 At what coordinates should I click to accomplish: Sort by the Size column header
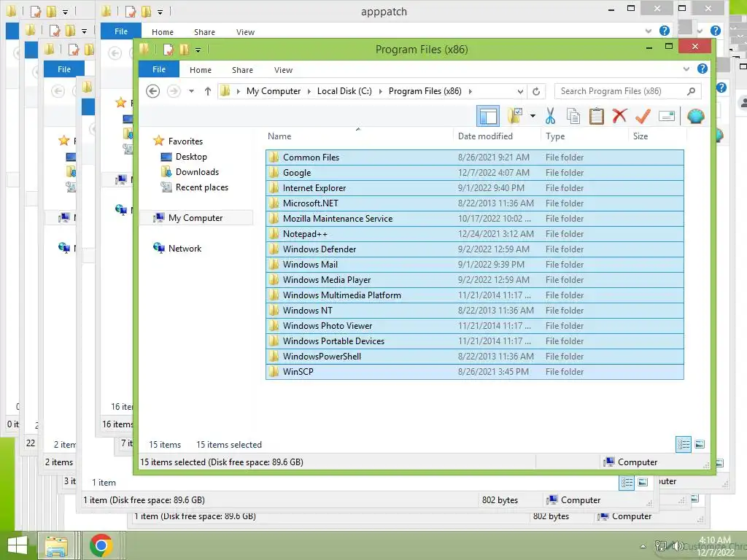(640, 136)
